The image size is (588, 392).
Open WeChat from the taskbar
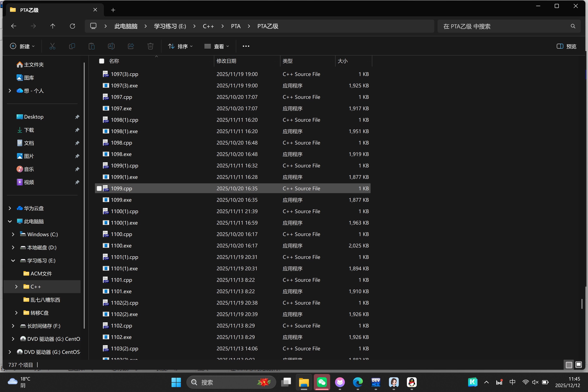pos(322,382)
